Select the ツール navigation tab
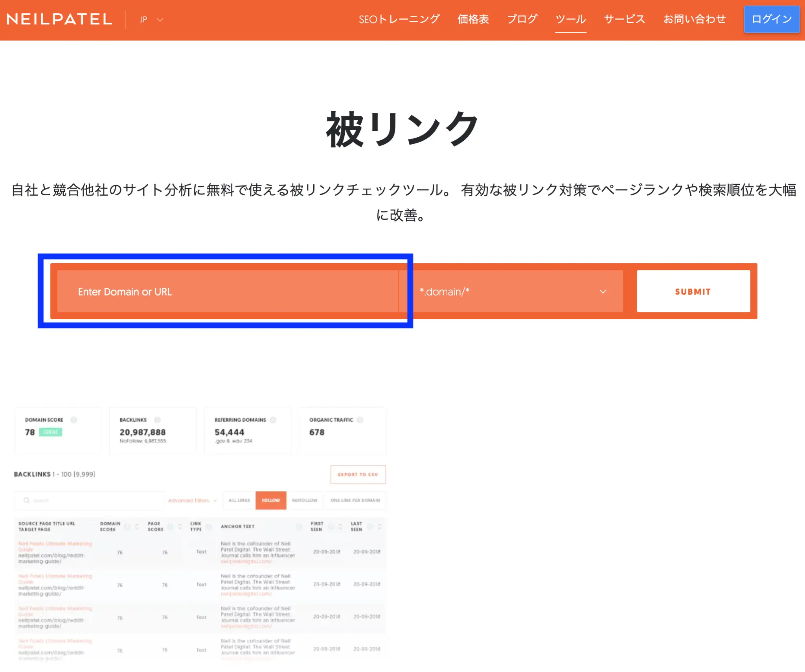 click(x=570, y=19)
